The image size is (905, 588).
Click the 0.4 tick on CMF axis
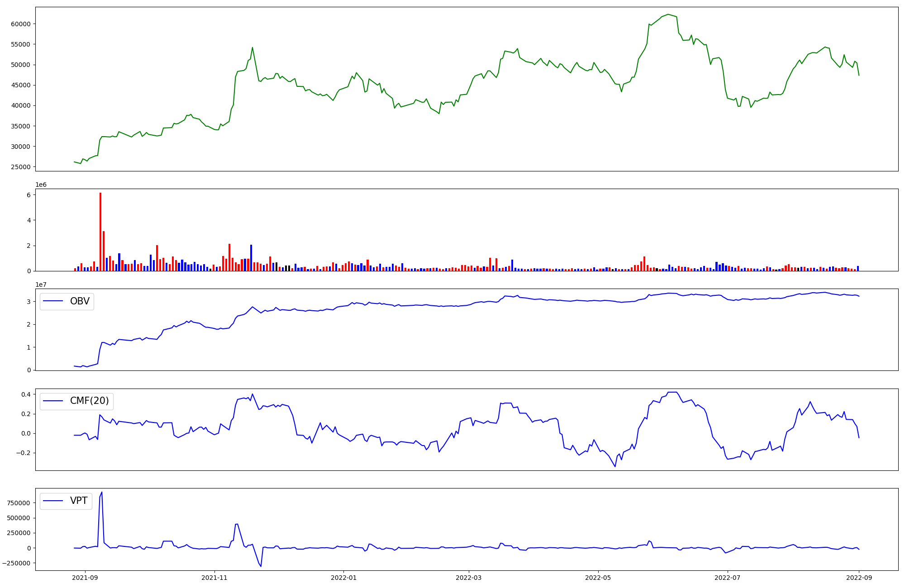25,394
